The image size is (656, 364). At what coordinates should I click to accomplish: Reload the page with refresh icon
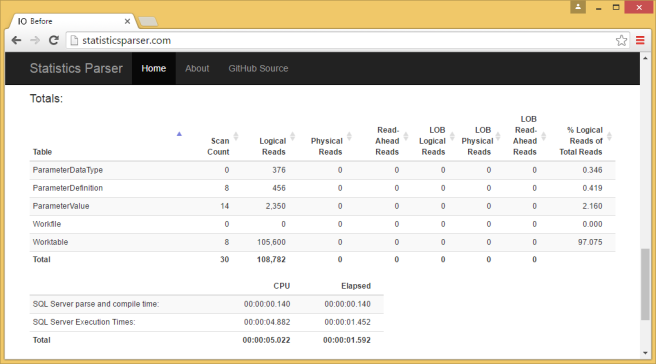(x=54, y=40)
